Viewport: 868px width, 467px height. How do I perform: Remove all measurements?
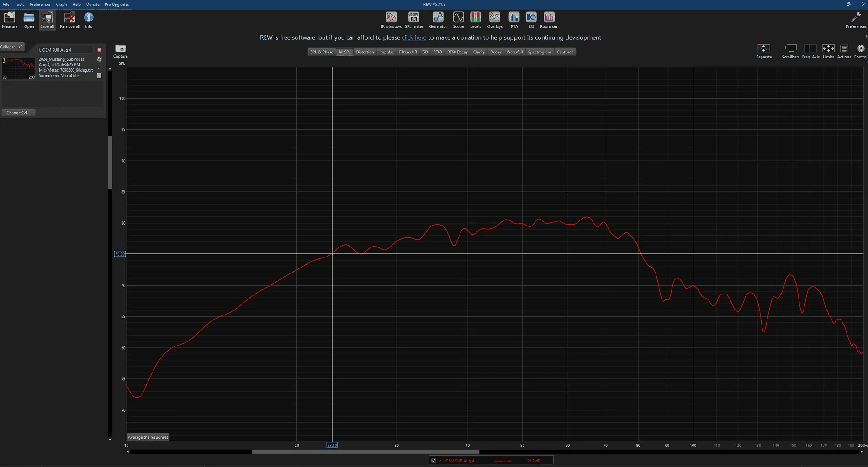(69, 20)
